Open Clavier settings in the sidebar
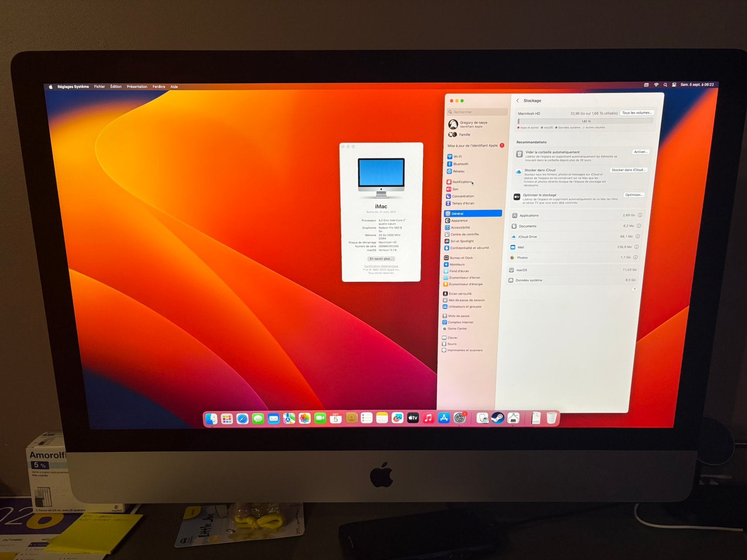 pos(450,338)
